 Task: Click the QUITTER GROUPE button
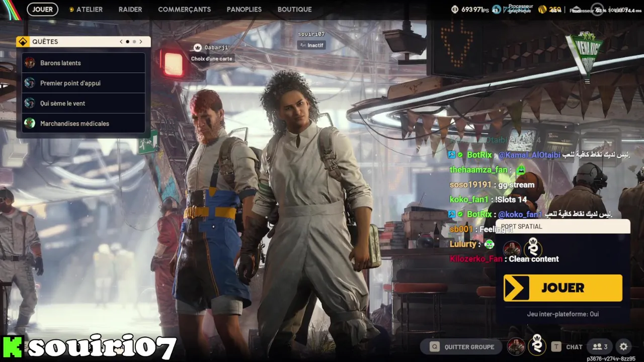point(462,347)
